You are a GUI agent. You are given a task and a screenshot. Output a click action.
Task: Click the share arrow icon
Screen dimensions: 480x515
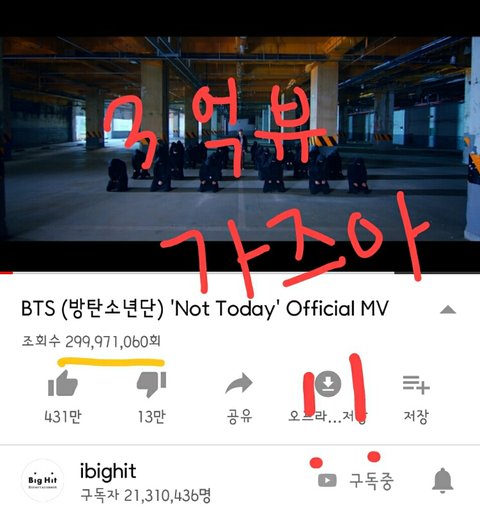[239, 384]
